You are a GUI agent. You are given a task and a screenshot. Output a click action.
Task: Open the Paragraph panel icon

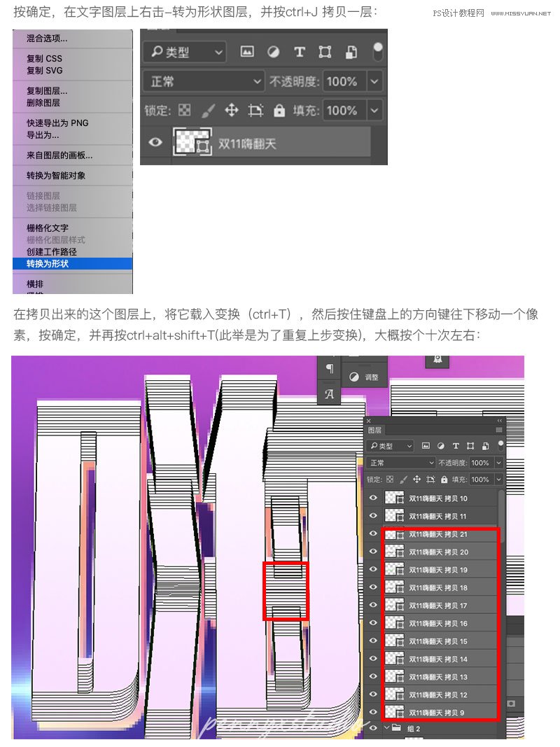(330, 368)
